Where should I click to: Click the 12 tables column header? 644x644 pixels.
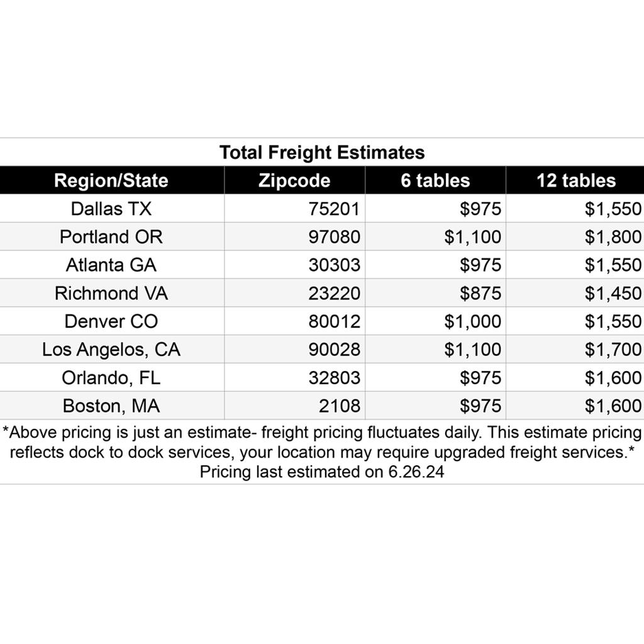tap(575, 180)
